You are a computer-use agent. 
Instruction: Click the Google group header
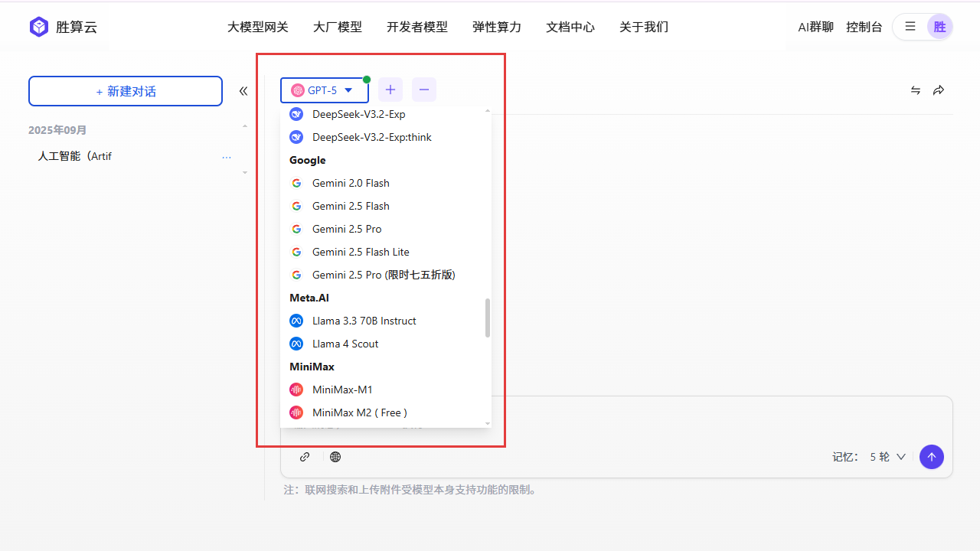pos(308,160)
